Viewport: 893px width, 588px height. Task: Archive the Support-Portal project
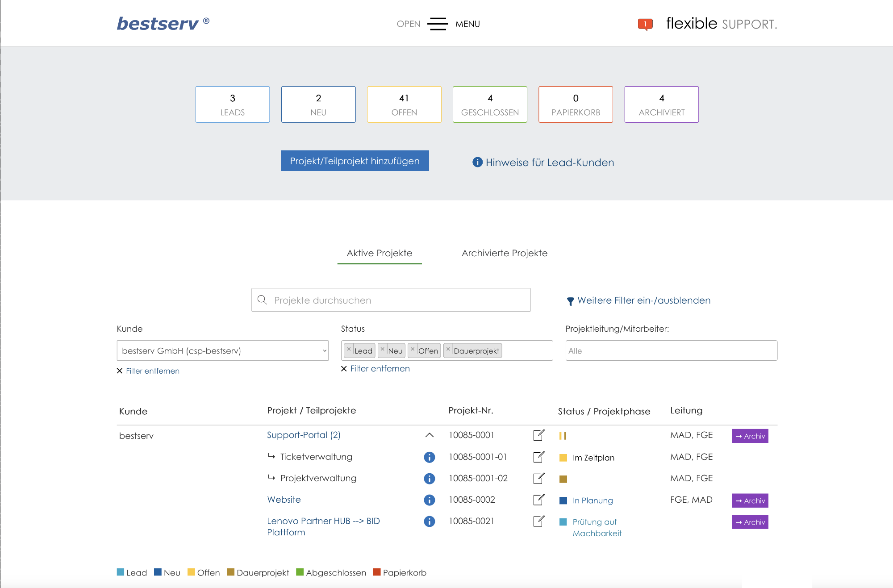point(750,436)
